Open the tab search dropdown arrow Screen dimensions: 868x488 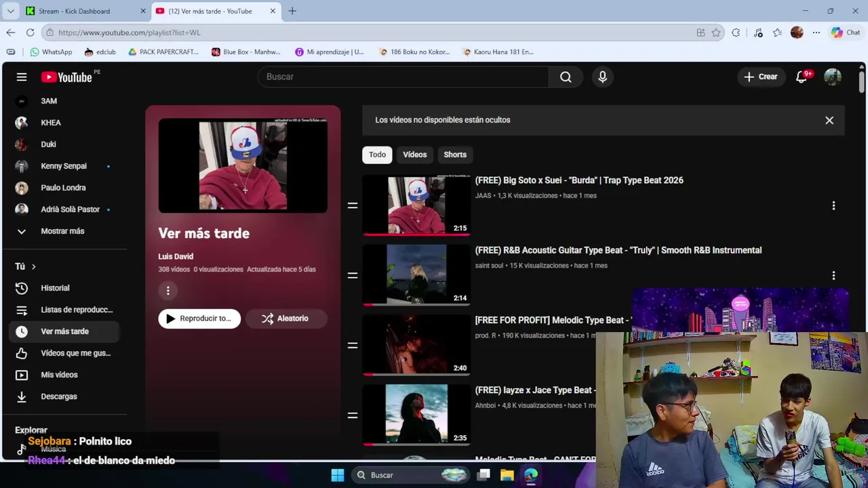coord(10,11)
